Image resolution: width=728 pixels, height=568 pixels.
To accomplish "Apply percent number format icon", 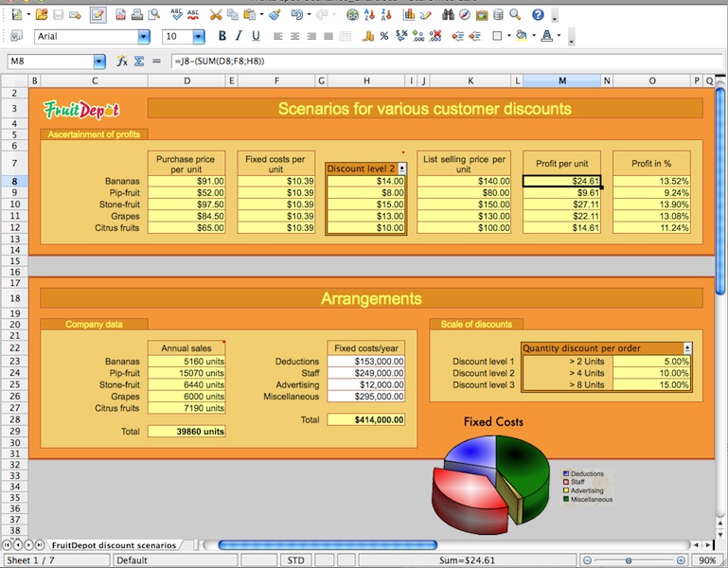I will coord(383,37).
